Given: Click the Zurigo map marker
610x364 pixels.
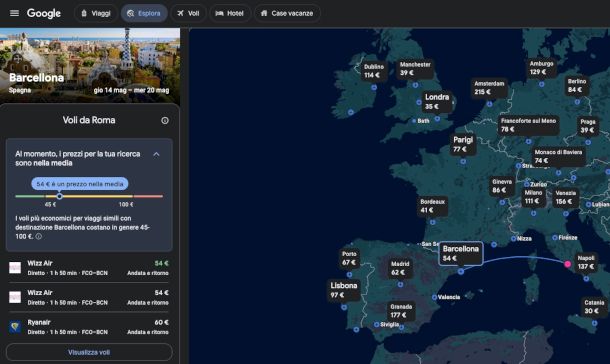Looking at the screenshot, I should 526,184.
